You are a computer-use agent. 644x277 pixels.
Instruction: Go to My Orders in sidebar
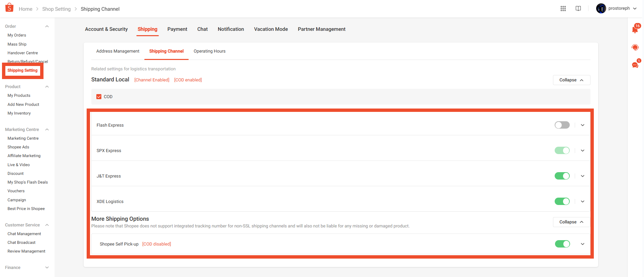coord(17,35)
